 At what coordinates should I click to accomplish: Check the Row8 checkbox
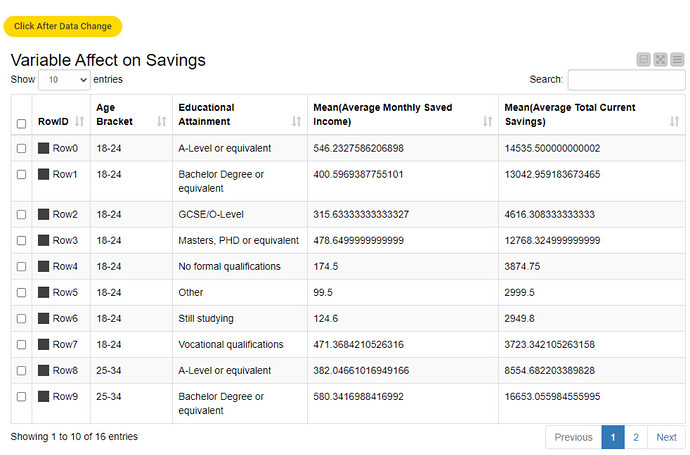click(21, 371)
